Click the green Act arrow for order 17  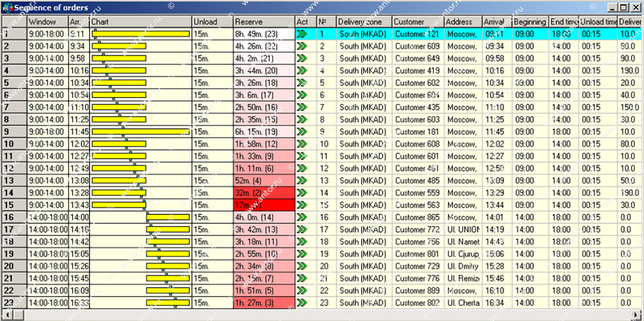pyautogui.click(x=302, y=229)
